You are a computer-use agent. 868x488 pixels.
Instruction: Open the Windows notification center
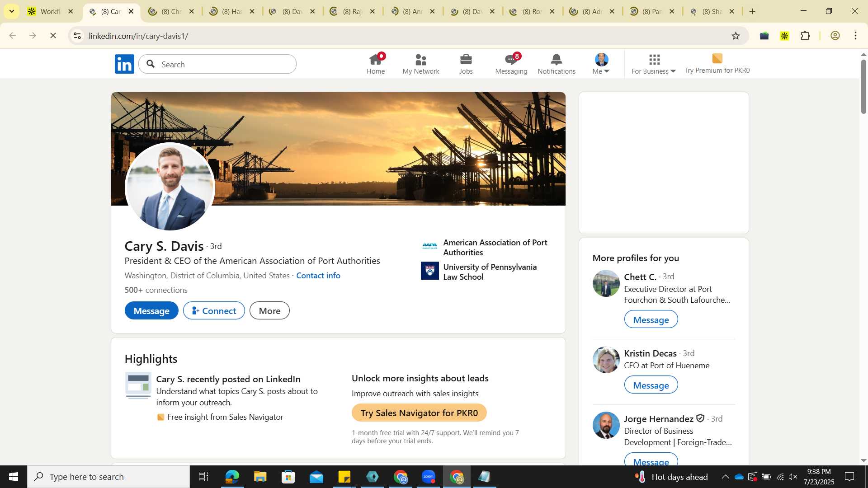pyautogui.click(x=850, y=477)
